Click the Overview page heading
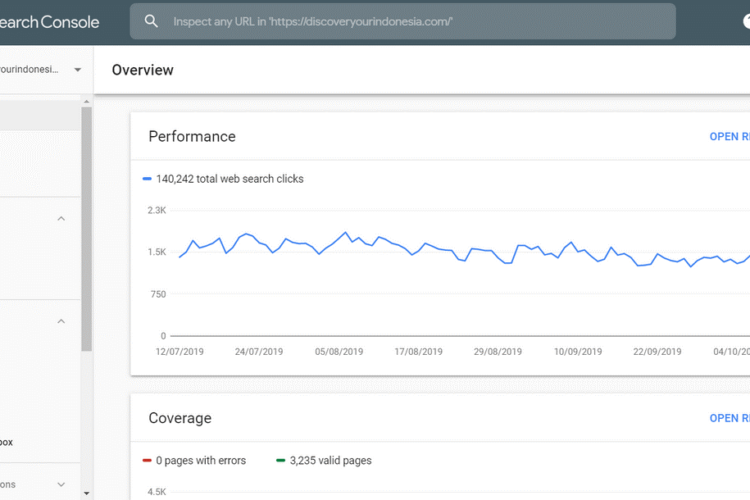 point(143,70)
